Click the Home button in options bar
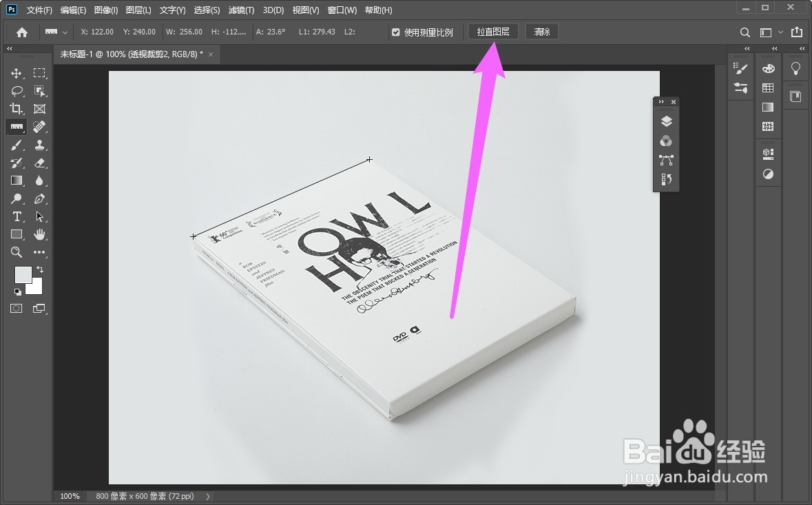Viewport: 812px width, 505px height. click(22, 32)
